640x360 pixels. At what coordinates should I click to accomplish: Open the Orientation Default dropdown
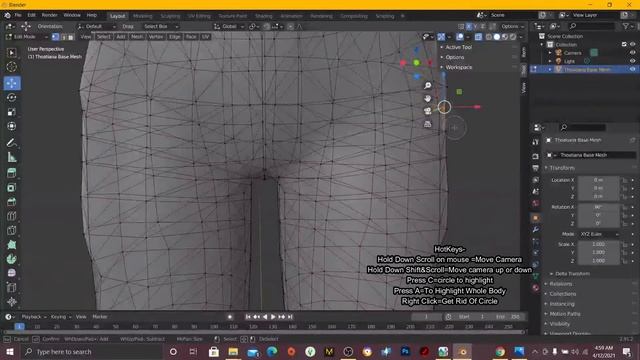pos(96,26)
